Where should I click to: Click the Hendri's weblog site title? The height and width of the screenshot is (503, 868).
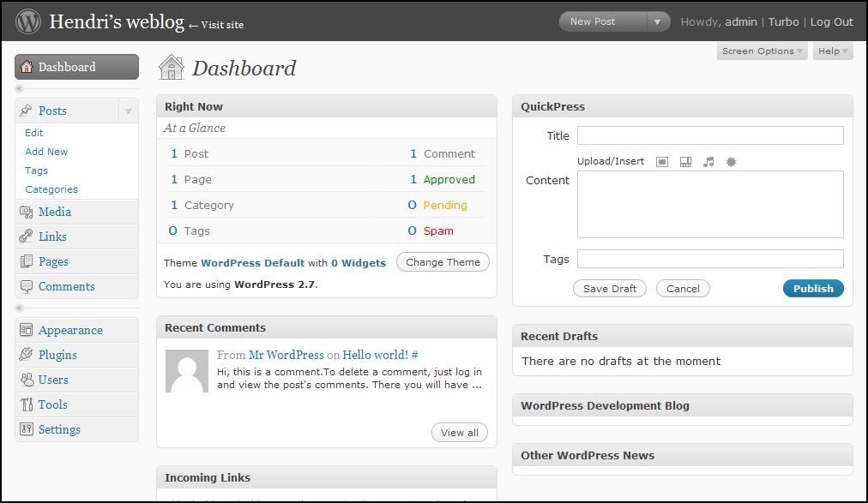pos(117,22)
